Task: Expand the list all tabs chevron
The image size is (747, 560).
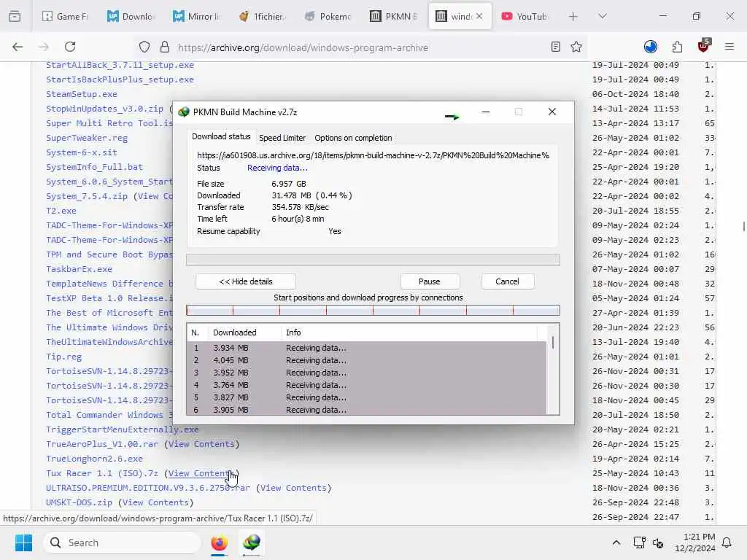Action: click(x=603, y=16)
